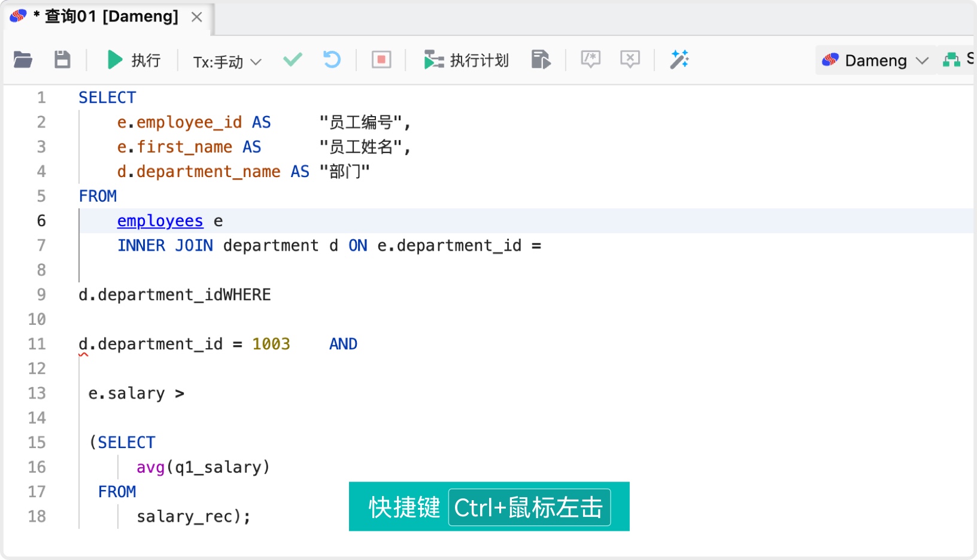Close the 查询01 [Dameng] tab

pyautogui.click(x=196, y=17)
